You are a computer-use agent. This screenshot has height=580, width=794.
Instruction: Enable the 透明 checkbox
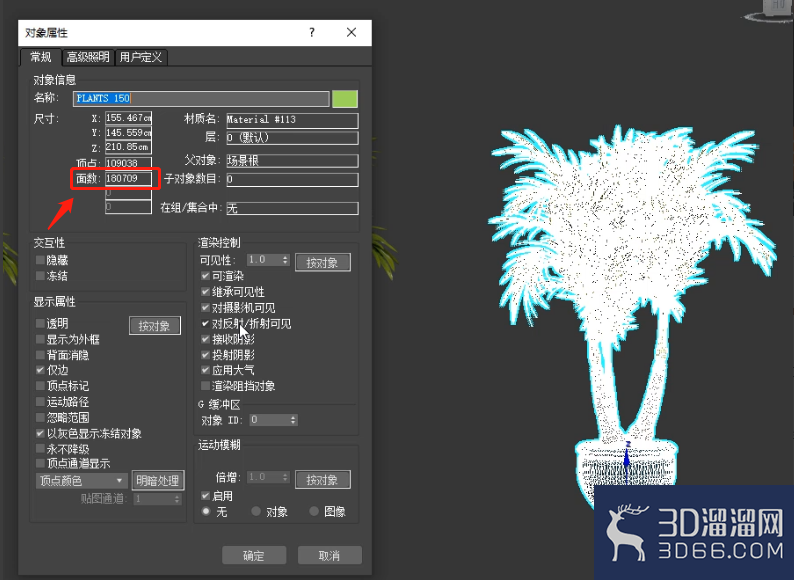click(40, 323)
